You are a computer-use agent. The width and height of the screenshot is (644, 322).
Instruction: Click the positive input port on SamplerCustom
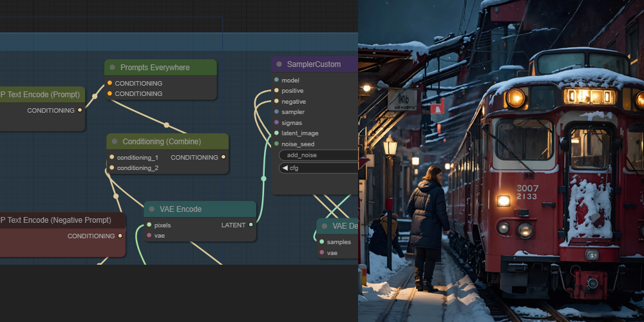click(276, 90)
